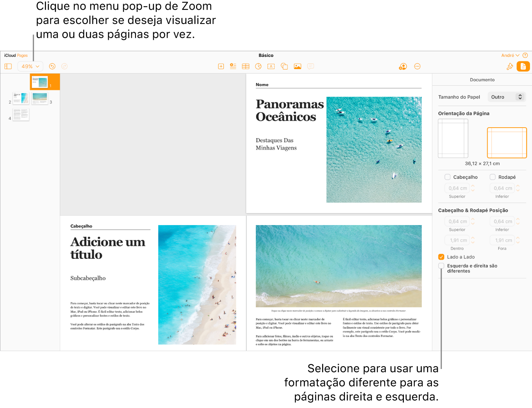Insert a text box
This screenshot has width=532, height=408.
(271, 66)
